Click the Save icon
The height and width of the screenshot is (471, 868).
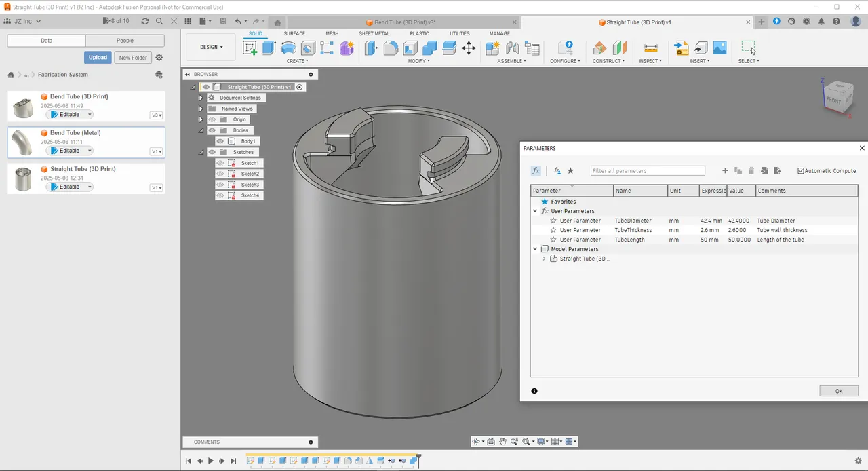(x=223, y=22)
